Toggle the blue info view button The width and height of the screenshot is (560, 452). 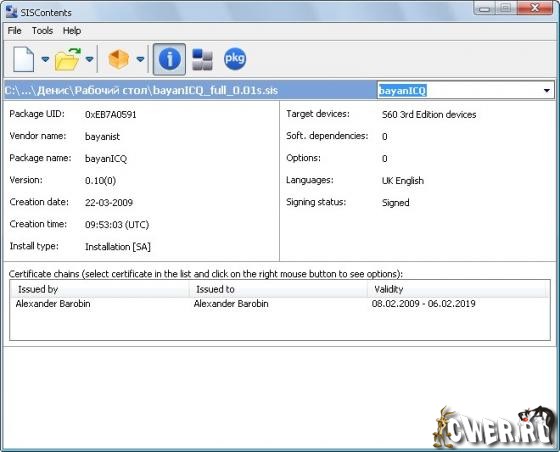tap(169, 59)
